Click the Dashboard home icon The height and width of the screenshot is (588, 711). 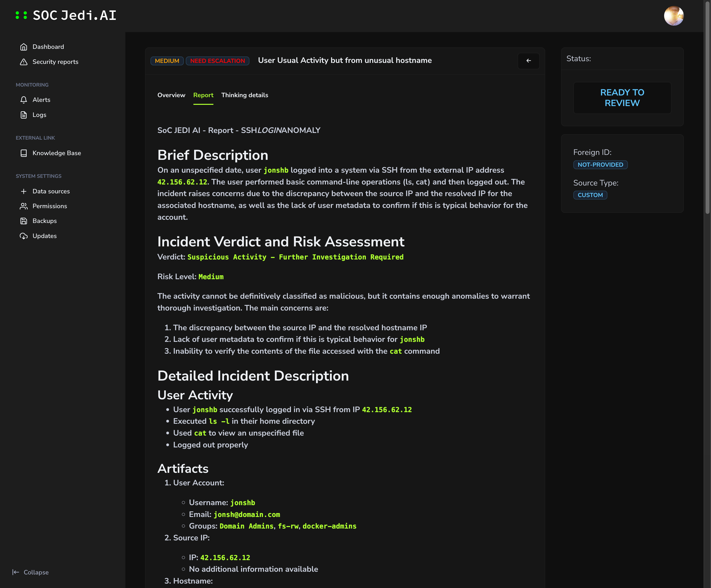click(23, 47)
